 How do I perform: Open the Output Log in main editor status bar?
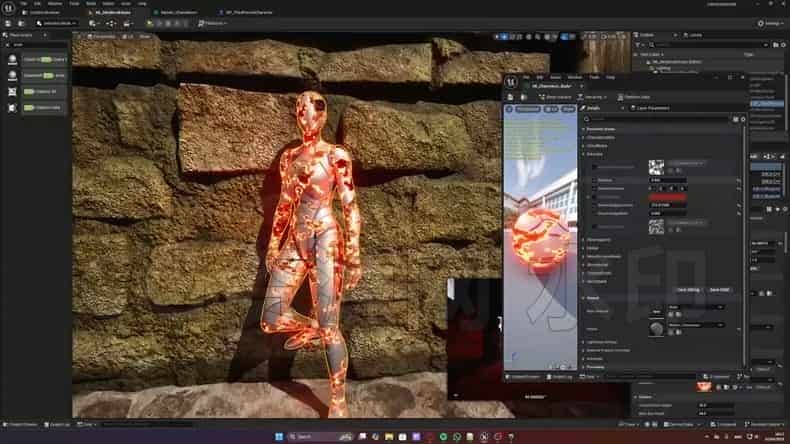pos(57,425)
